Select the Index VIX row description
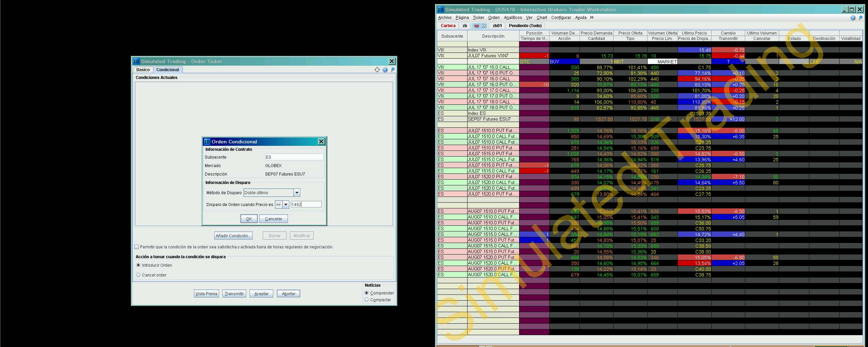868x347 pixels. [x=493, y=50]
